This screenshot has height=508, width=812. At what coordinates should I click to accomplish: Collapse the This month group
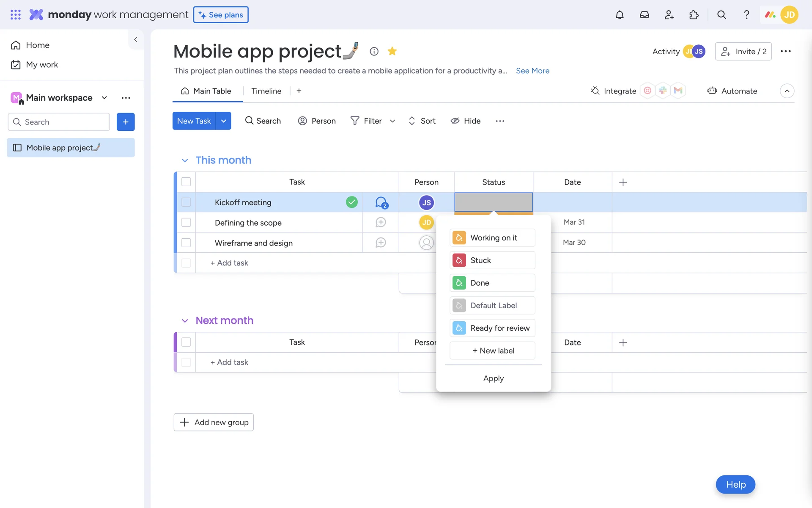tap(185, 160)
